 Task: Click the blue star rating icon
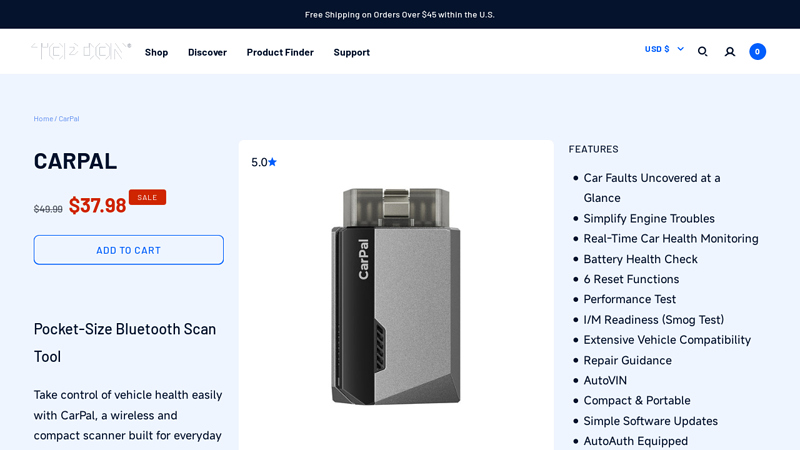click(x=272, y=162)
